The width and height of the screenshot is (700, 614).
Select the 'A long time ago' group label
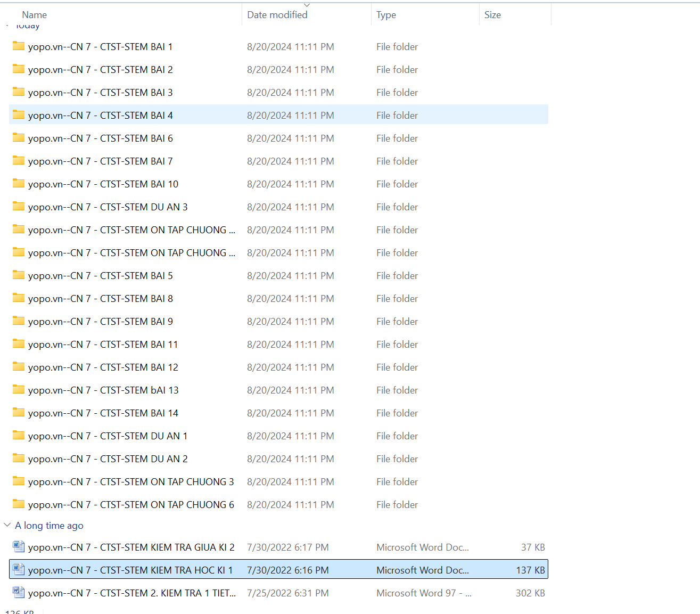click(49, 526)
